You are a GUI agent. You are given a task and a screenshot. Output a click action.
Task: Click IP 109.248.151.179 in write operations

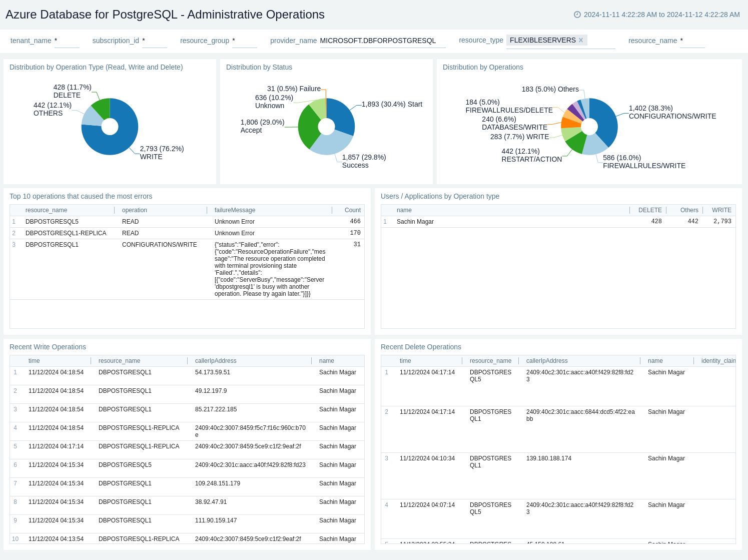218,483
